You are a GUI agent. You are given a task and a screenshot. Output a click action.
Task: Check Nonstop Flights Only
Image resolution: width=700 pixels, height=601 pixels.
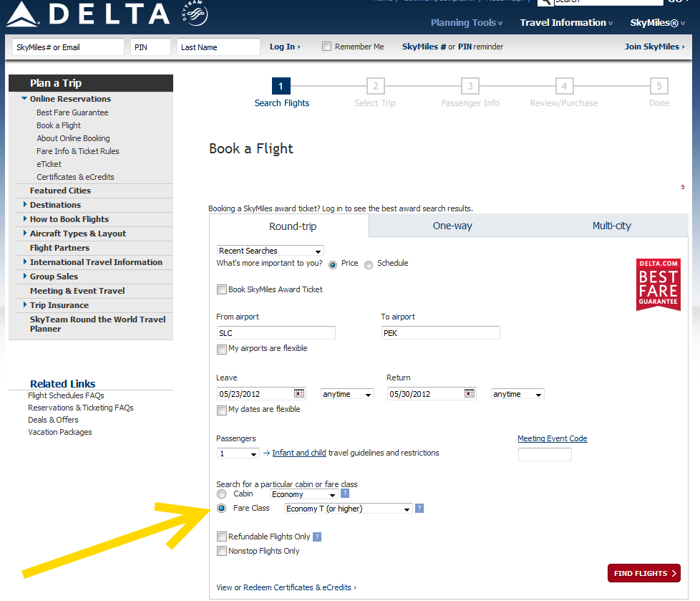coord(222,551)
